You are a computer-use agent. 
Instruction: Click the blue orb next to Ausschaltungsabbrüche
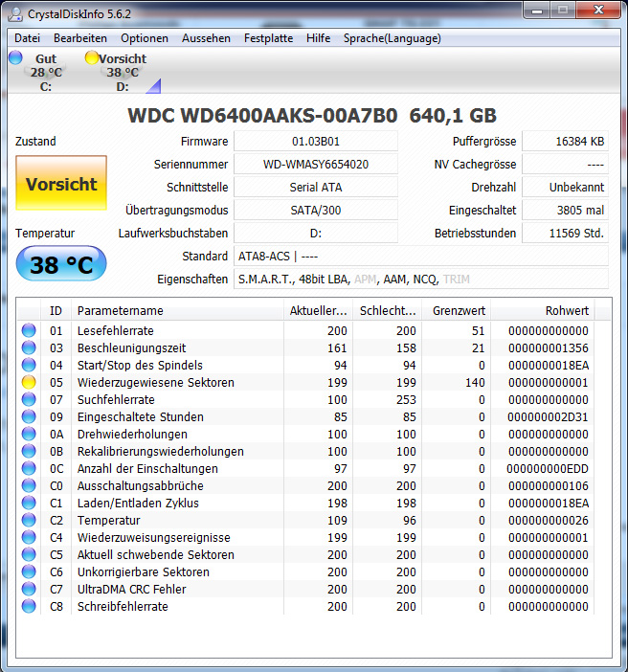pyautogui.click(x=29, y=485)
